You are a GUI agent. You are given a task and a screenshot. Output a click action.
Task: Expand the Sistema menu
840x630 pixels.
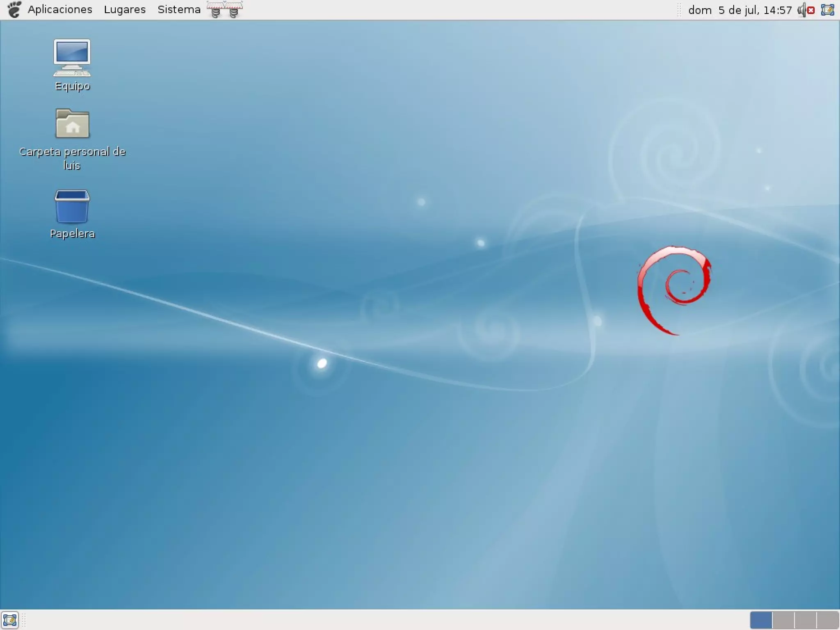pos(179,9)
